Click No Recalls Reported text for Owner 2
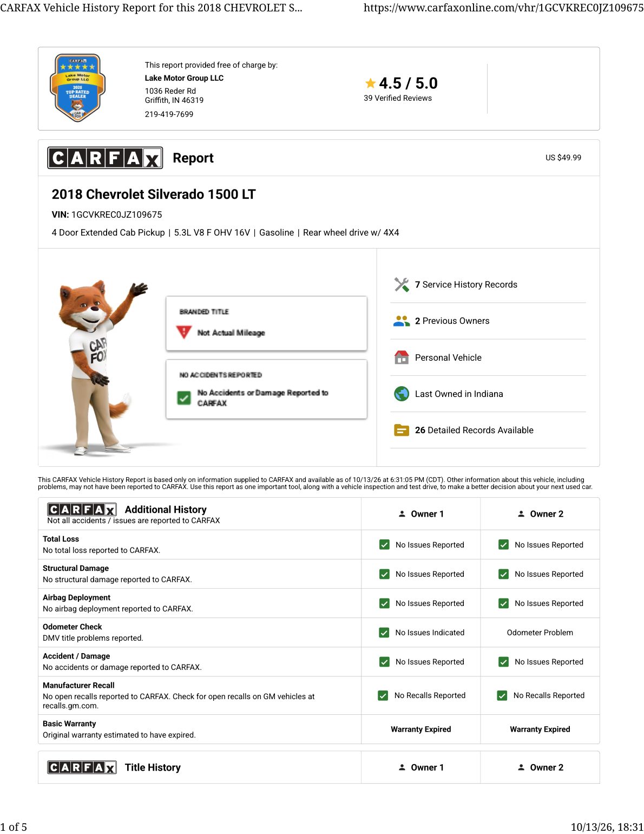The height and width of the screenshot is (834, 644). pos(549,695)
